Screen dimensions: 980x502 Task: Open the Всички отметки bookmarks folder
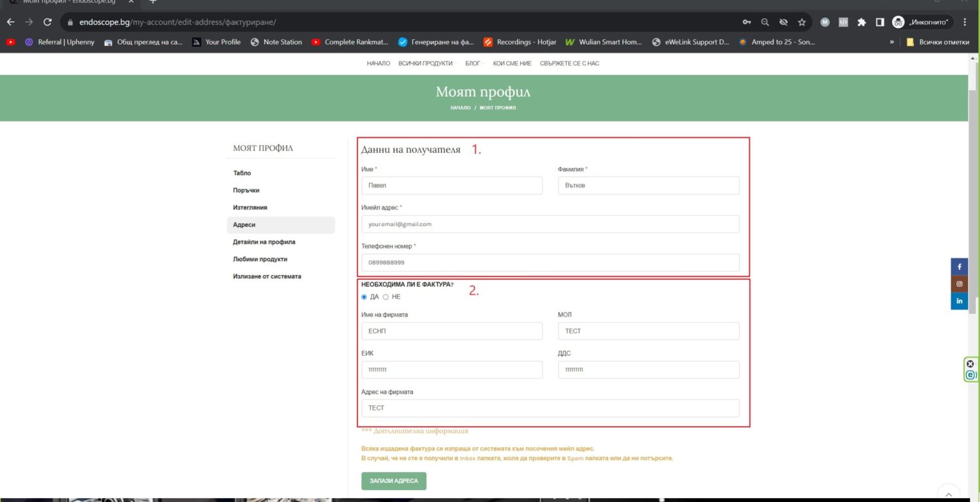pos(938,42)
